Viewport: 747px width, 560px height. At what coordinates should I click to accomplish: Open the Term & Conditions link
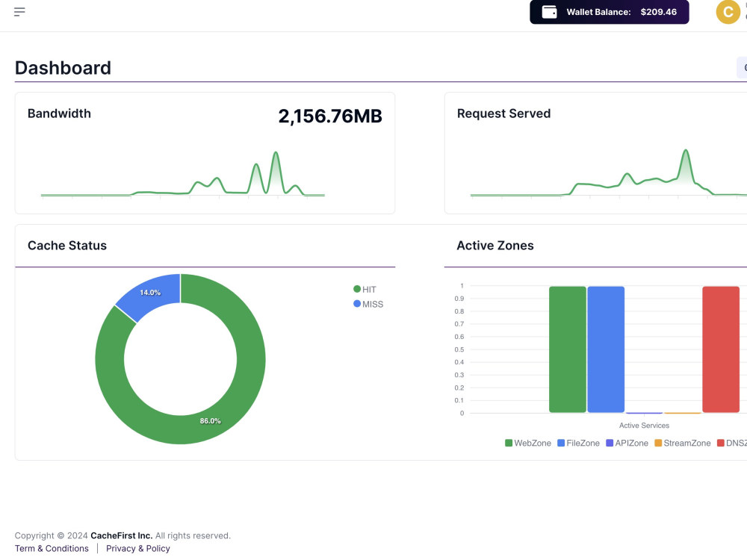[x=52, y=548]
